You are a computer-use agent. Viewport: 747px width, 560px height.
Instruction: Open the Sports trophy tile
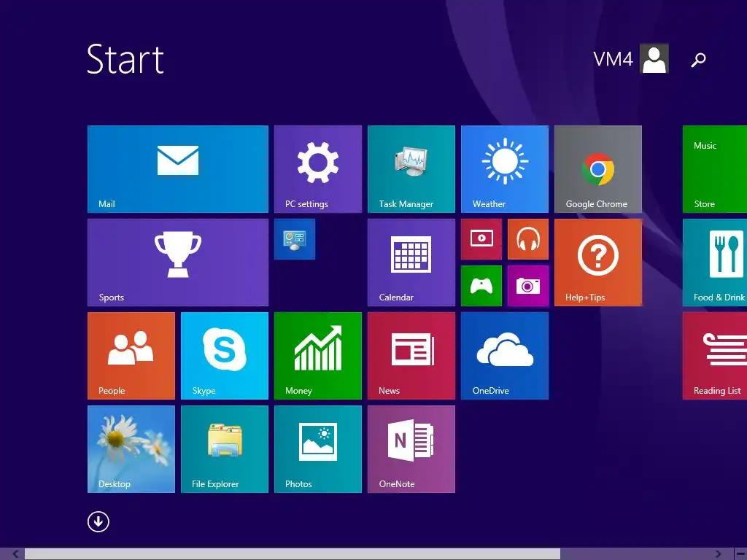pos(178,262)
